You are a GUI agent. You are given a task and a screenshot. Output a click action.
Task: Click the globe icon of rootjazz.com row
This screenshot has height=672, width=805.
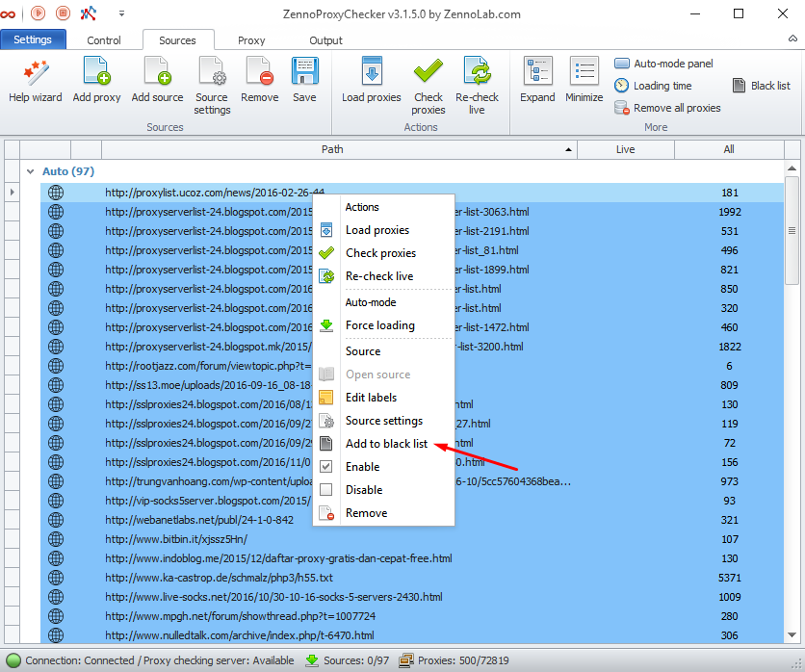click(x=56, y=366)
